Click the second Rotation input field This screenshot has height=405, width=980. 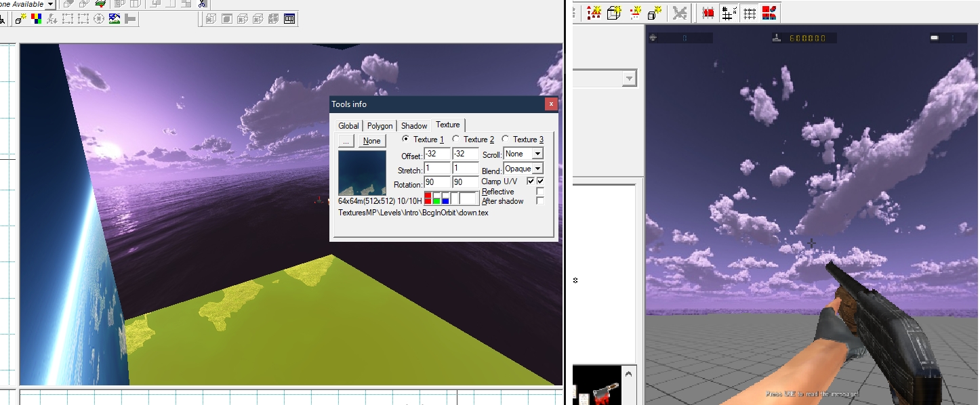pyautogui.click(x=466, y=182)
